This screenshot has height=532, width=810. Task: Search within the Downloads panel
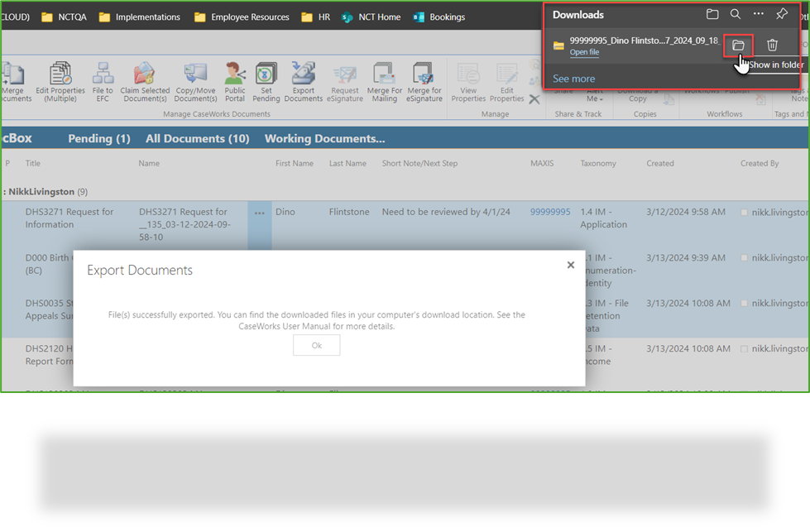pyautogui.click(x=736, y=14)
